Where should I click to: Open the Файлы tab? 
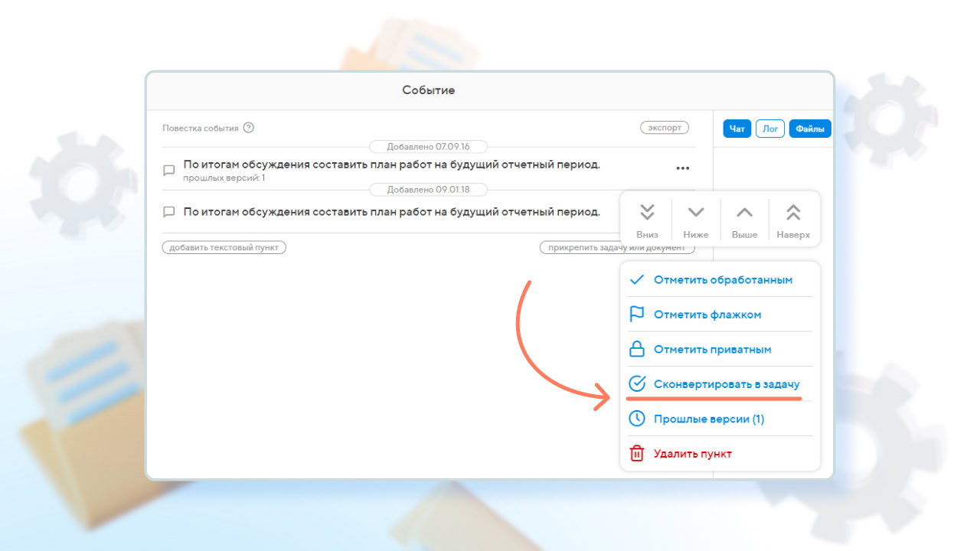point(809,129)
